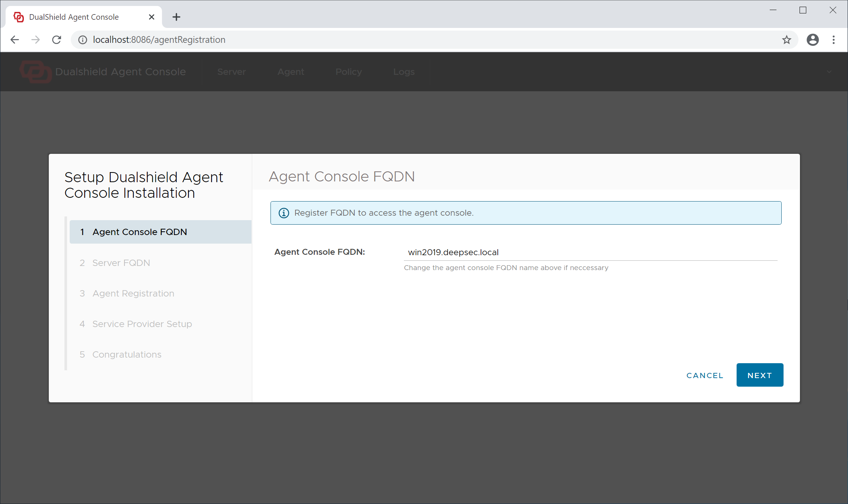Open a new browser tab
The width and height of the screenshot is (848, 504).
pyautogui.click(x=176, y=17)
